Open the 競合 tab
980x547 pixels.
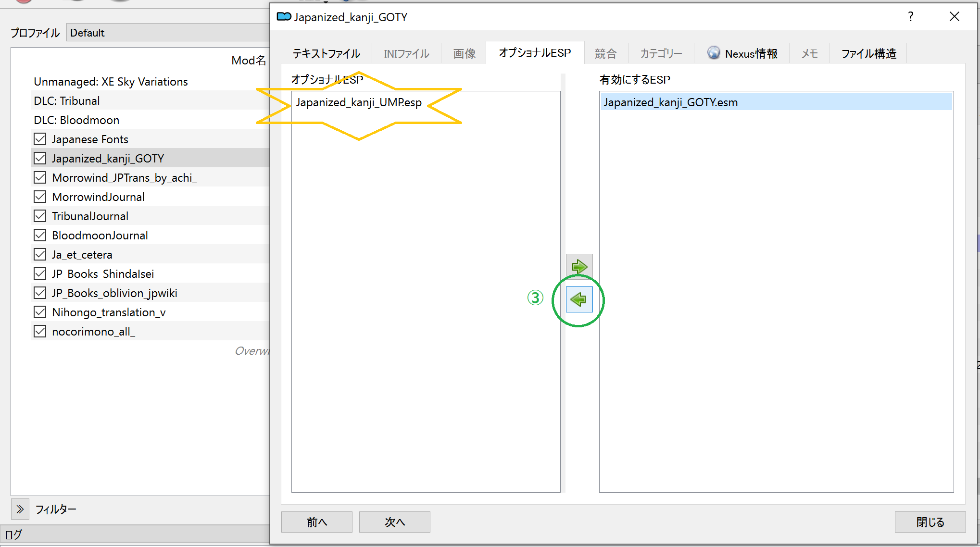[x=605, y=53]
